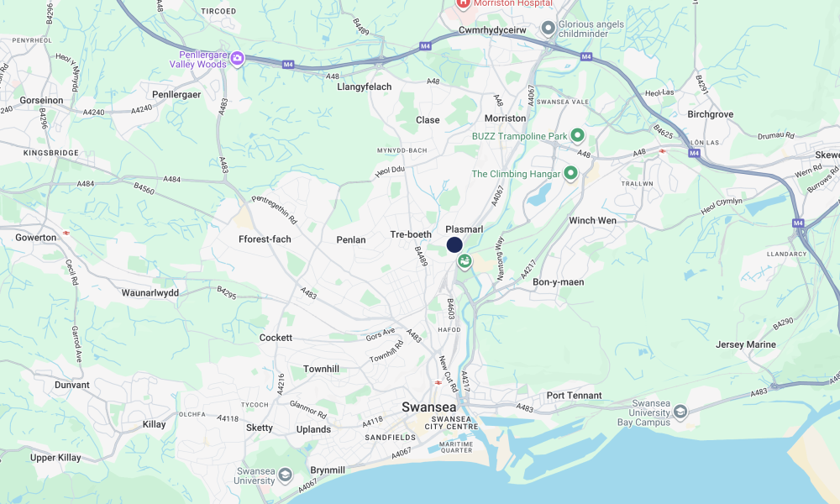
Task: Click the green stadium pin below Plasmarl
Action: point(465,262)
